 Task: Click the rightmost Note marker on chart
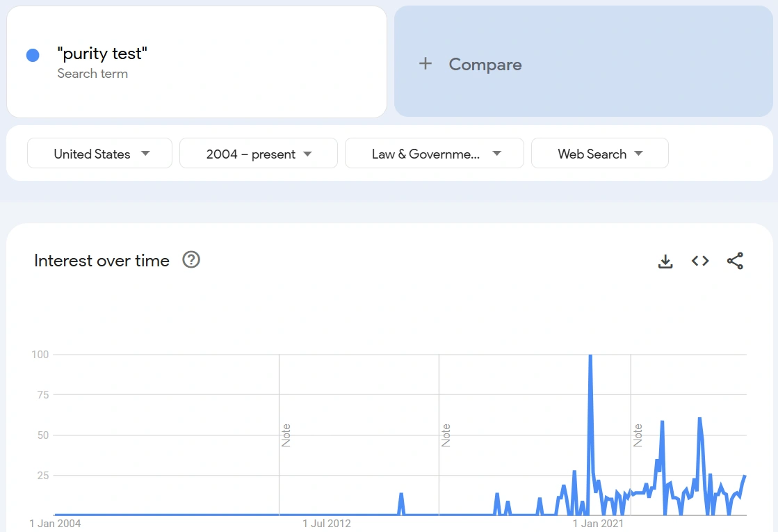click(638, 435)
